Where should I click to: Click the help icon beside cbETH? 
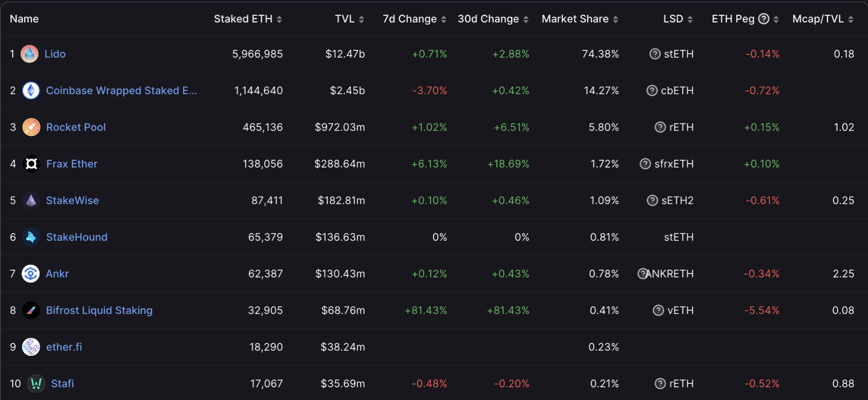652,90
